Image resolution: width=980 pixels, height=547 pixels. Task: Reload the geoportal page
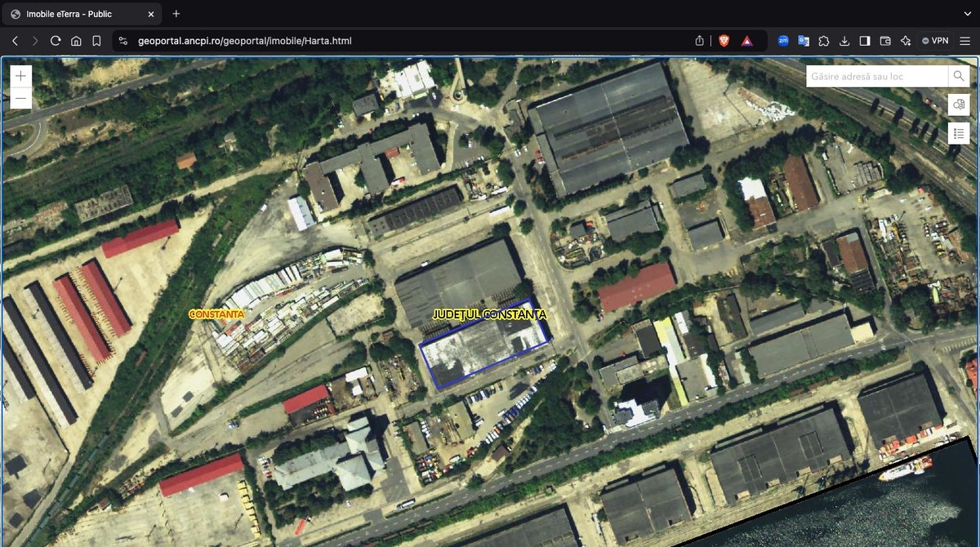[x=56, y=40]
